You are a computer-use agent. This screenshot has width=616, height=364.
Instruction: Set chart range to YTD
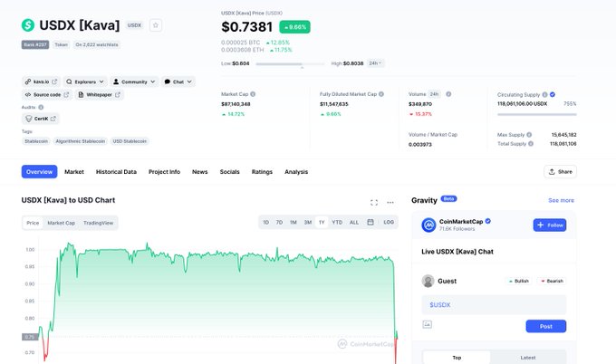(x=337, y=222)
